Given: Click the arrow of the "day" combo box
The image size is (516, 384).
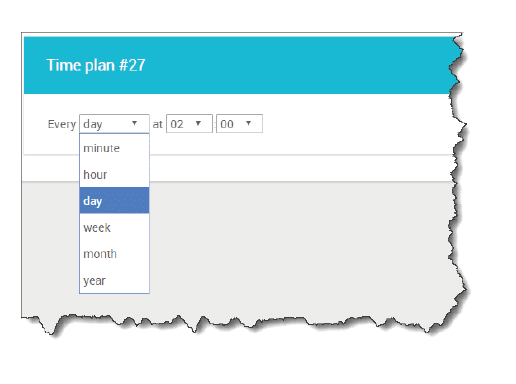Looking at the screenshot, I should pos(134,123).
